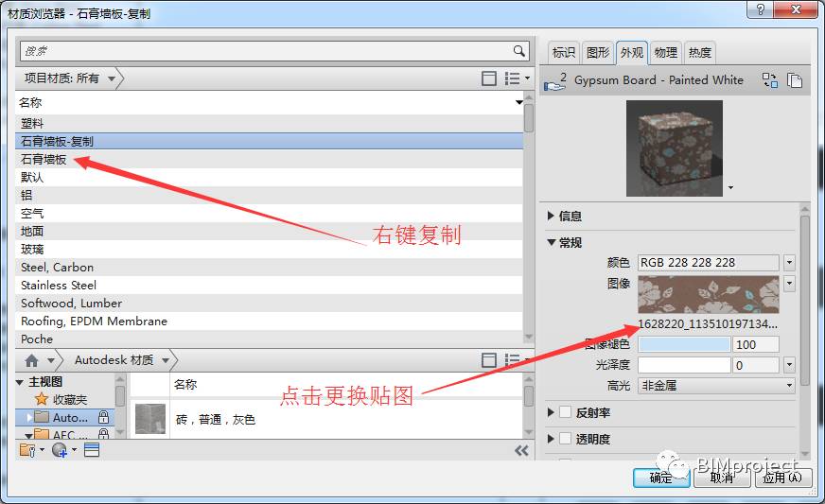Collapse the library panel with double chevron
The height and width of the screenshot is (504, 825).
point(521,450)
